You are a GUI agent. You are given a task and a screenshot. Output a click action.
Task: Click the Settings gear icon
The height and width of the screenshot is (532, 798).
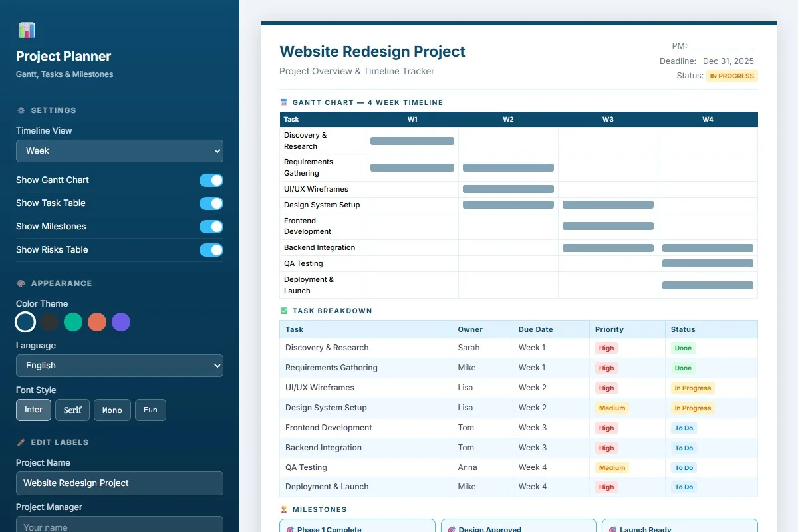tap(21, 110)
